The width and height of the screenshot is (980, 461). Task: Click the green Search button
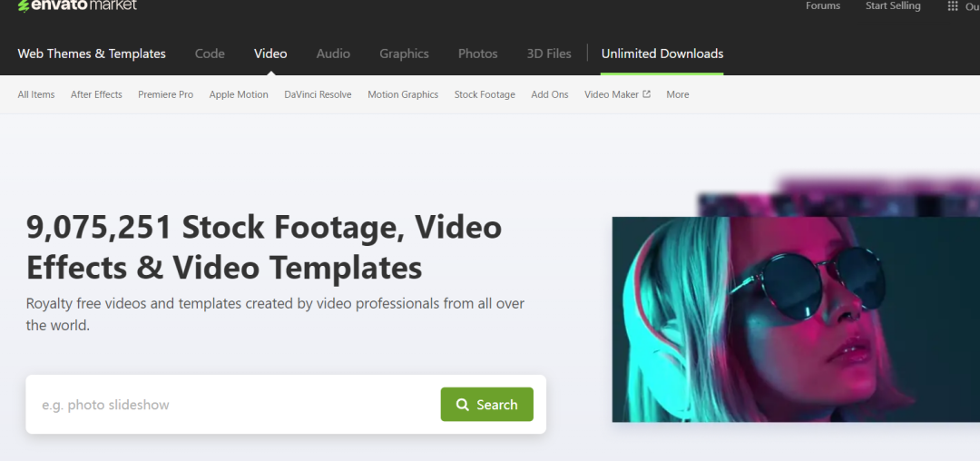coord(487,404)
